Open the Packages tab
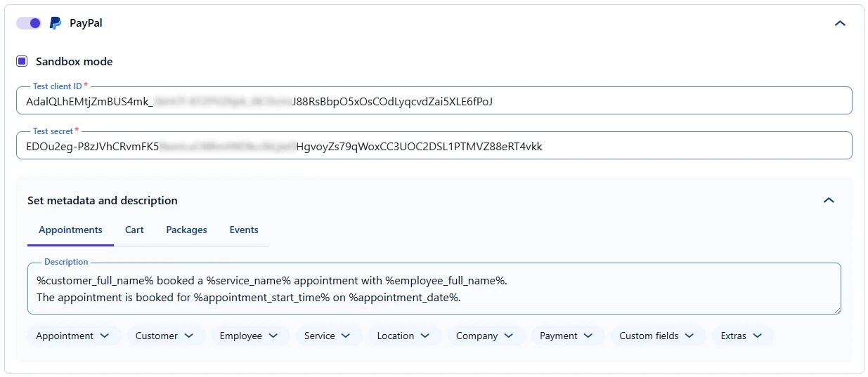The image size is (868, 377). pyautogui.click(x=186, y=230)
